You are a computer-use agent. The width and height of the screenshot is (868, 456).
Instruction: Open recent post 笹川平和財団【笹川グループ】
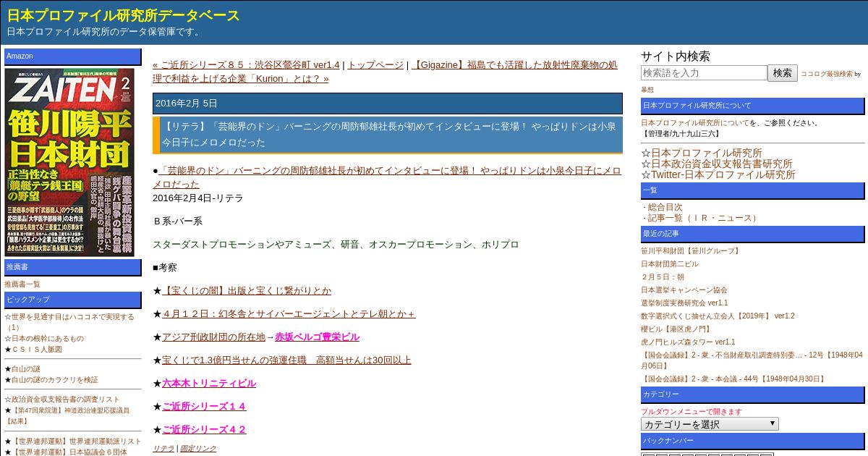point(692,251)
